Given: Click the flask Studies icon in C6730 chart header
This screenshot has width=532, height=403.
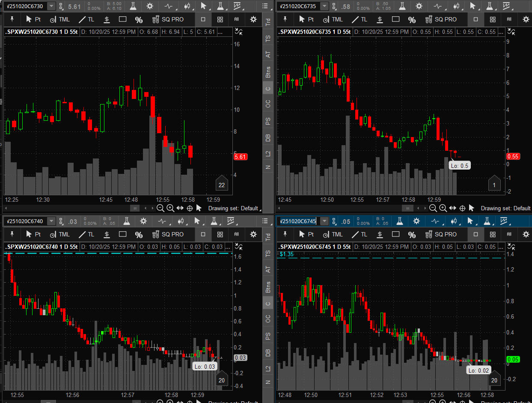Looking at the screenshot, I should coord(134,6).
